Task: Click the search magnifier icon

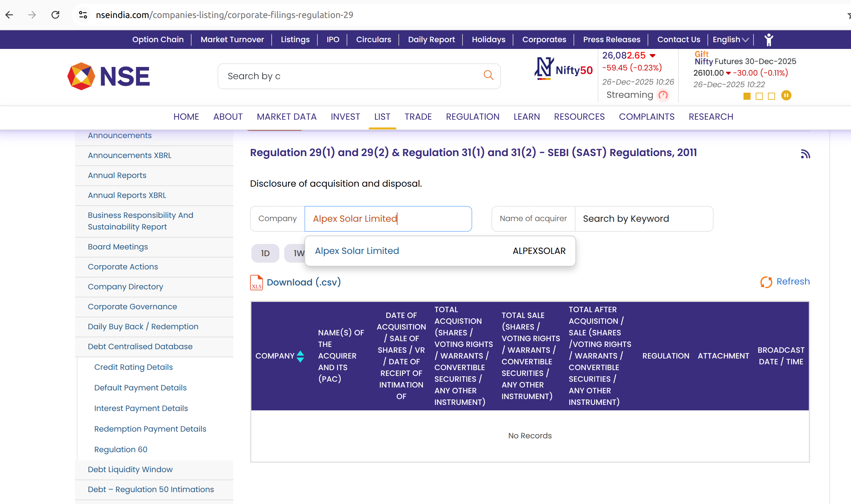Action: point(488,75)
